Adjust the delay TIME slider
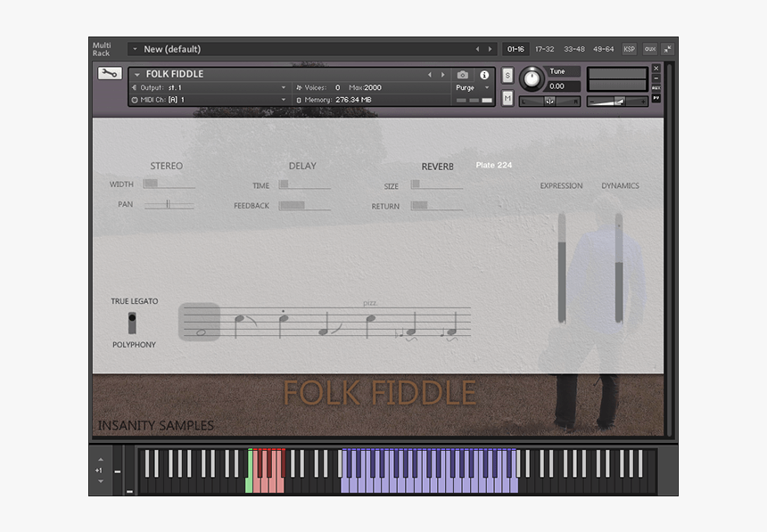This screenshot has width=767, height=532. (304, 184)
